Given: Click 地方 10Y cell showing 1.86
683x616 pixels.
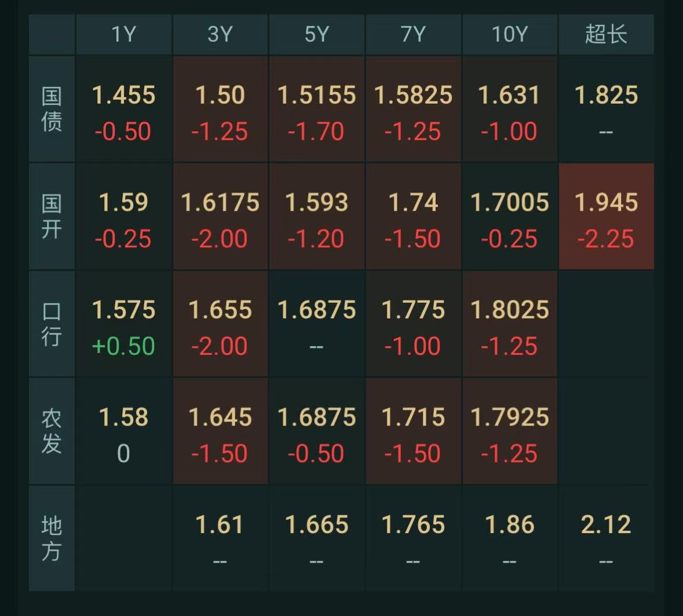Looking at the screenshot, I should coord(510,538).
